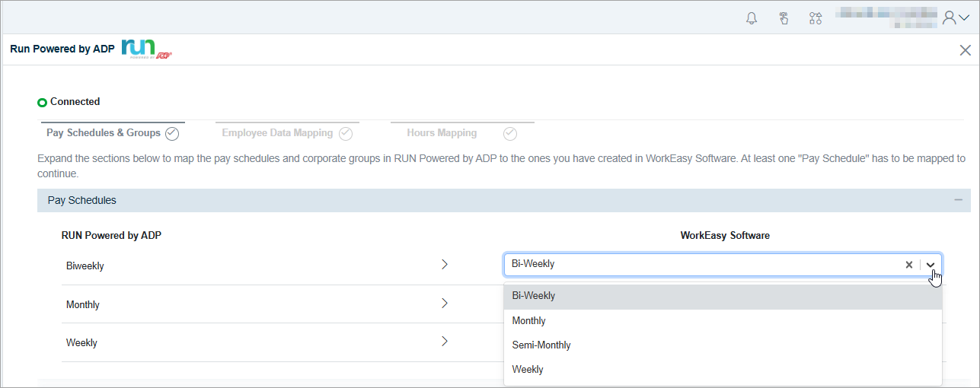Clear the Bi-Weekly selection with X
980x388 pixels.
tap(908, 265)
